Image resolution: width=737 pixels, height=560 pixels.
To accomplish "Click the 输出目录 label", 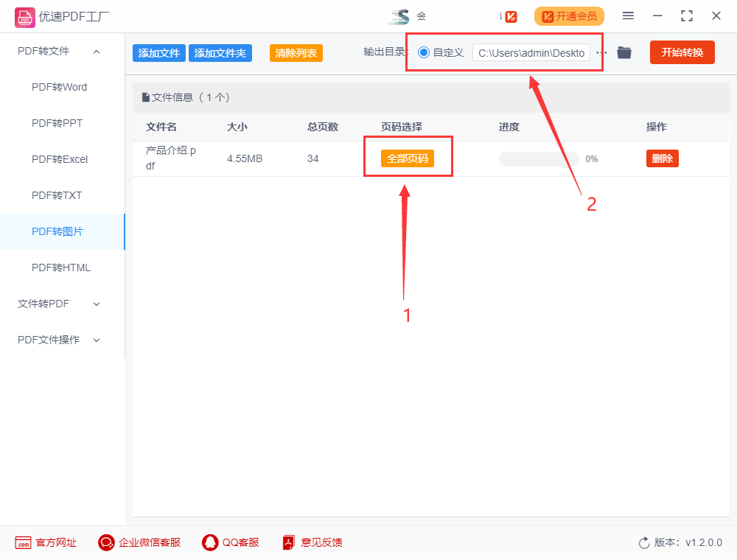I will pos(385,52).
